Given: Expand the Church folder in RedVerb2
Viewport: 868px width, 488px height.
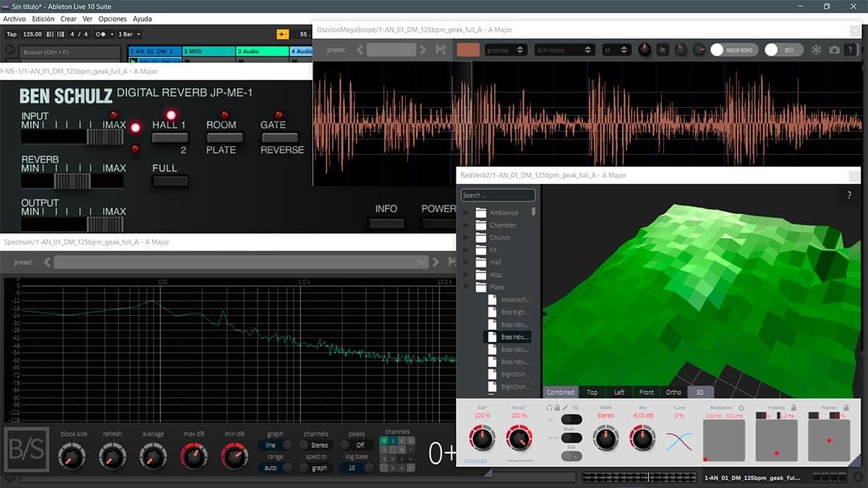Looking at the screenshot, I should (465, 237).
